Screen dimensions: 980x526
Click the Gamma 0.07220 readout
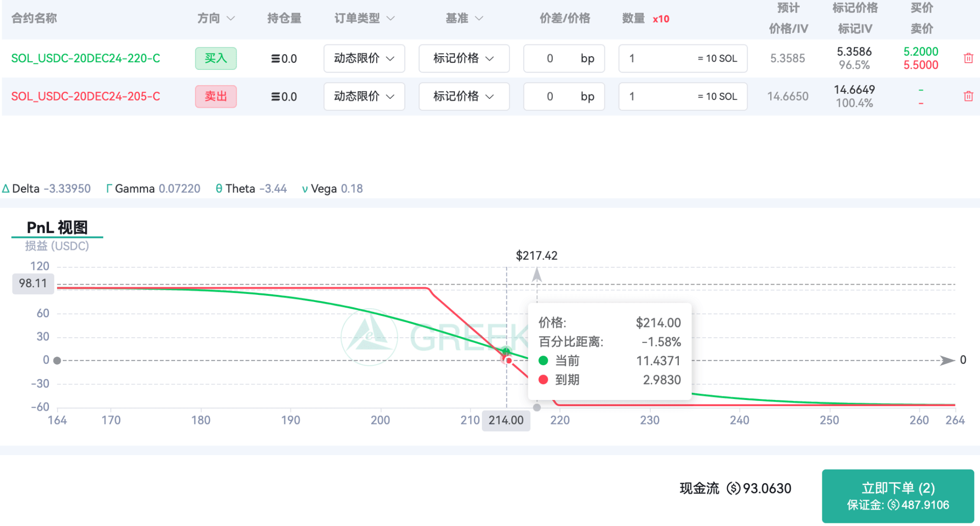[x=153, y=189]
